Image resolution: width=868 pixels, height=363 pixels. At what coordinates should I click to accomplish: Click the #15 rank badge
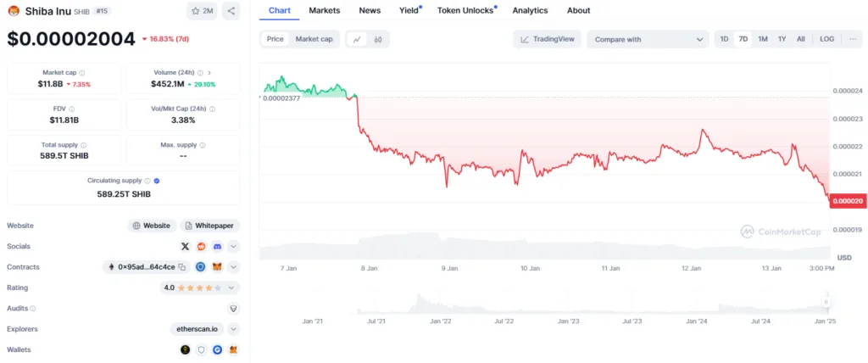[101, 10]
